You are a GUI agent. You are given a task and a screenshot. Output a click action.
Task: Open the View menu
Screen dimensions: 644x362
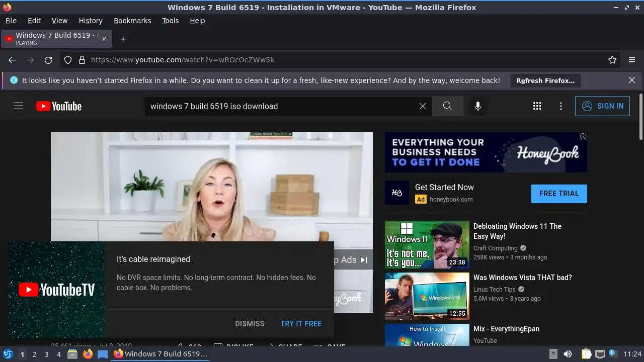tap(59, 21)
